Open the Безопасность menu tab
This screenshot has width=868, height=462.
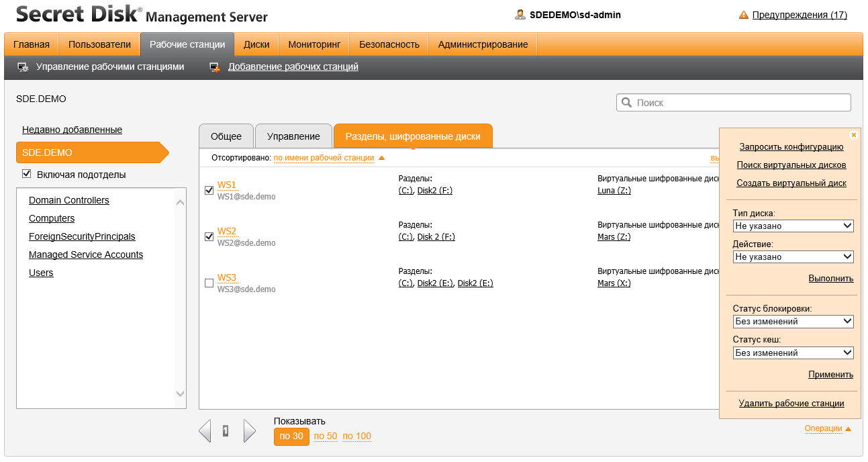tap(389, 44)
